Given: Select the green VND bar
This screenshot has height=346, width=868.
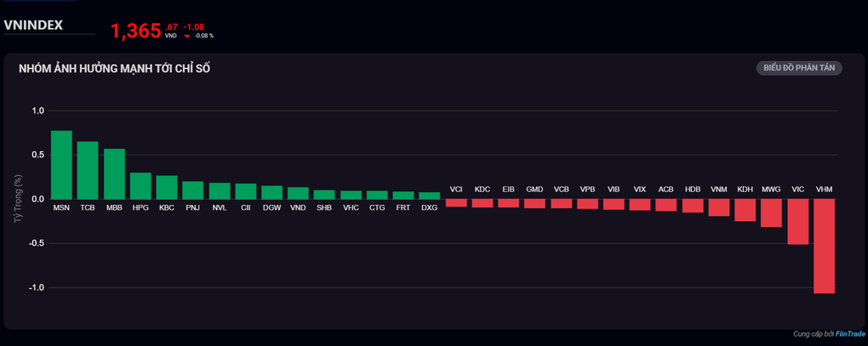Looking at the screenshot, I should tap(299, 193).
